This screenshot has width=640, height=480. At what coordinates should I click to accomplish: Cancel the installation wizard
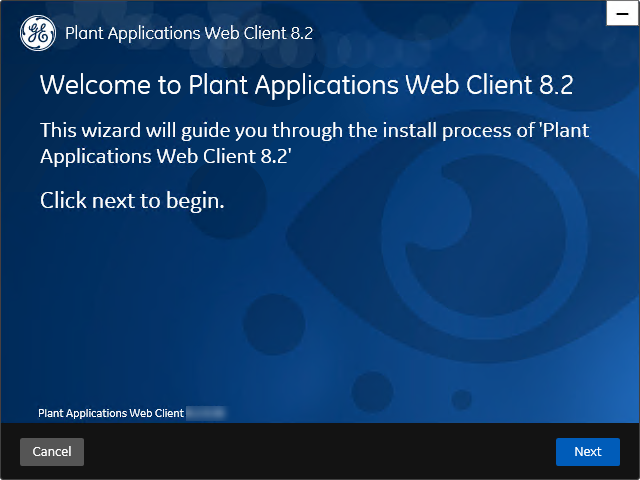52,451
